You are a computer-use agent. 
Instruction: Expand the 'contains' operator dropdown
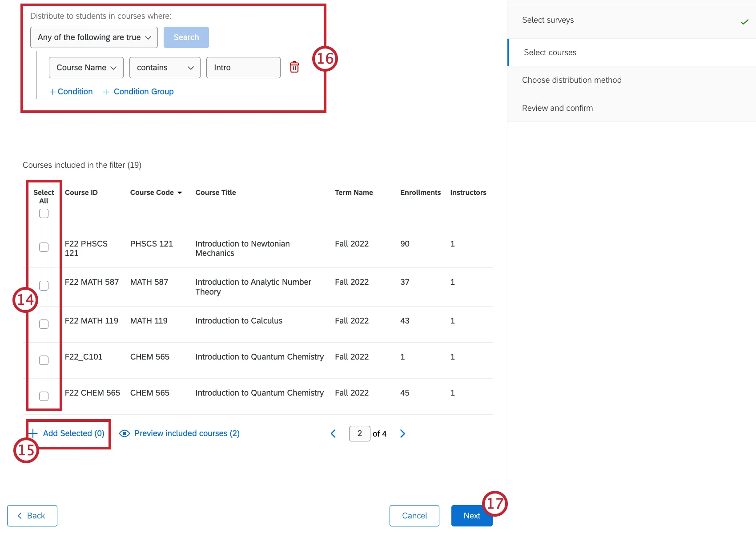pyautogui.click(x=165, y=67)
